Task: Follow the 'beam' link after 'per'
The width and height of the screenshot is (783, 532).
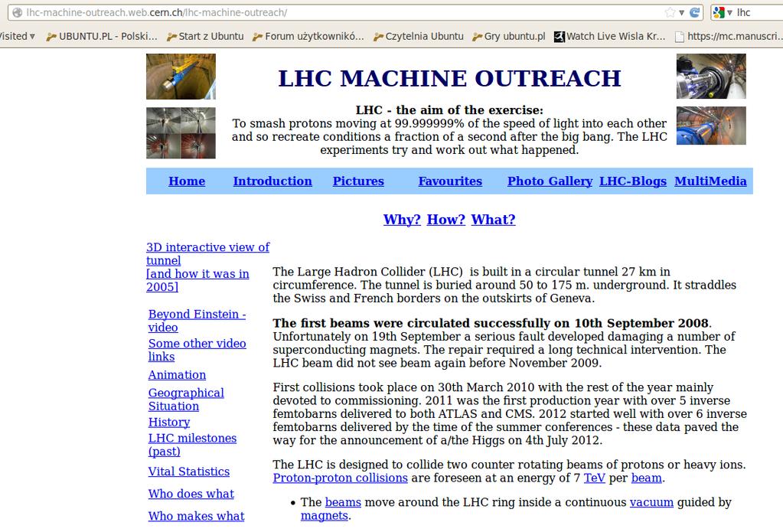Action: pyautogui.click(x=646, y=478)
